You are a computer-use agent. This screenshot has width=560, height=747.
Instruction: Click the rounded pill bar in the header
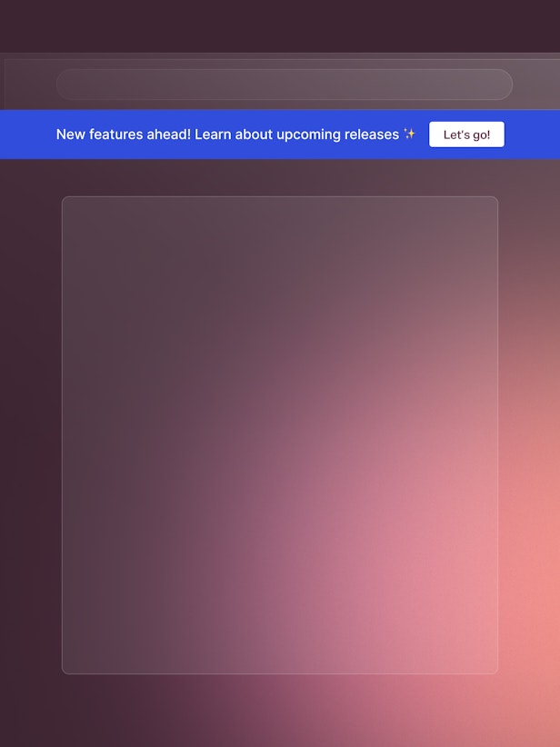[x=284, y=85]
